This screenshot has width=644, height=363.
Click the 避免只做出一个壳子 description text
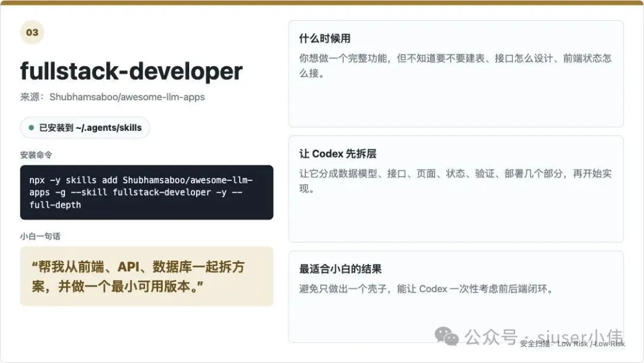pos(426,289)
